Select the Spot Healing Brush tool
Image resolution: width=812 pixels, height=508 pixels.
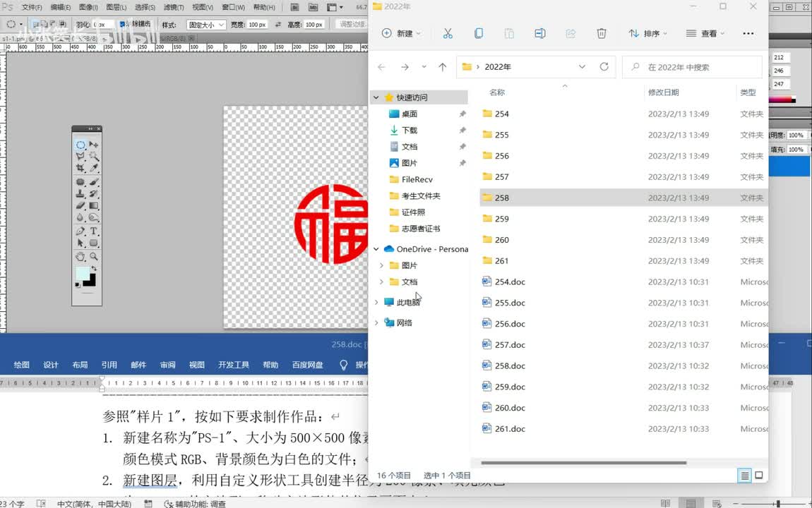coord(80,182)
